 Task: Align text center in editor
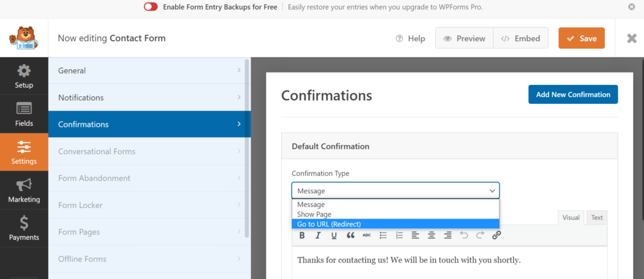(431, 236)
